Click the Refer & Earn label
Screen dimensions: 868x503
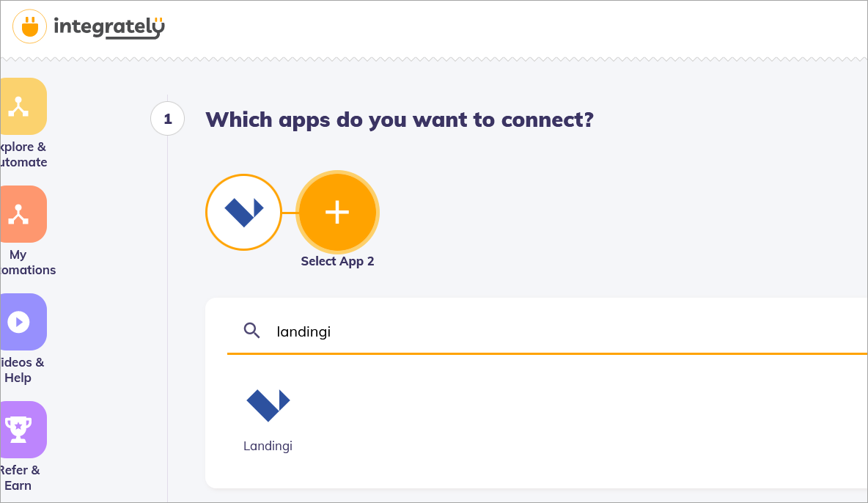22,478
